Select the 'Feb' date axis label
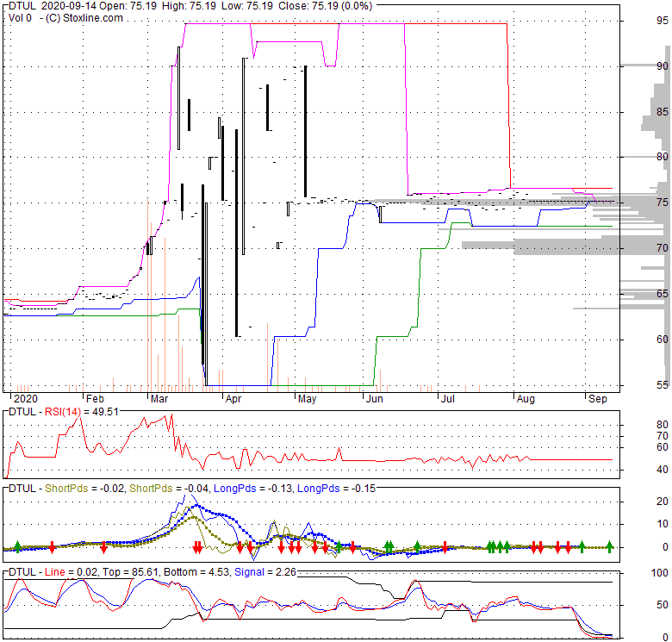This screenshot has height=642, width=672. point(95,399)
